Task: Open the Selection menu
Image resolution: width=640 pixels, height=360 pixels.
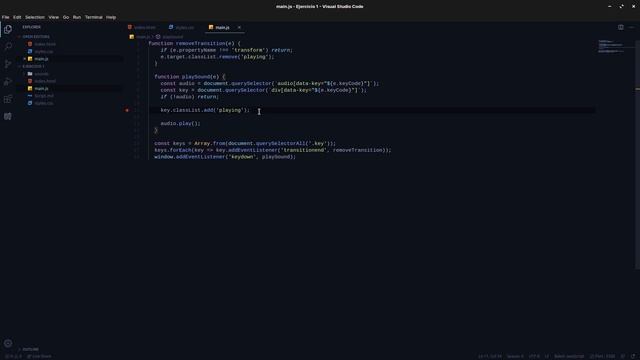Action: pyautogui.click(x=35, y=17)
